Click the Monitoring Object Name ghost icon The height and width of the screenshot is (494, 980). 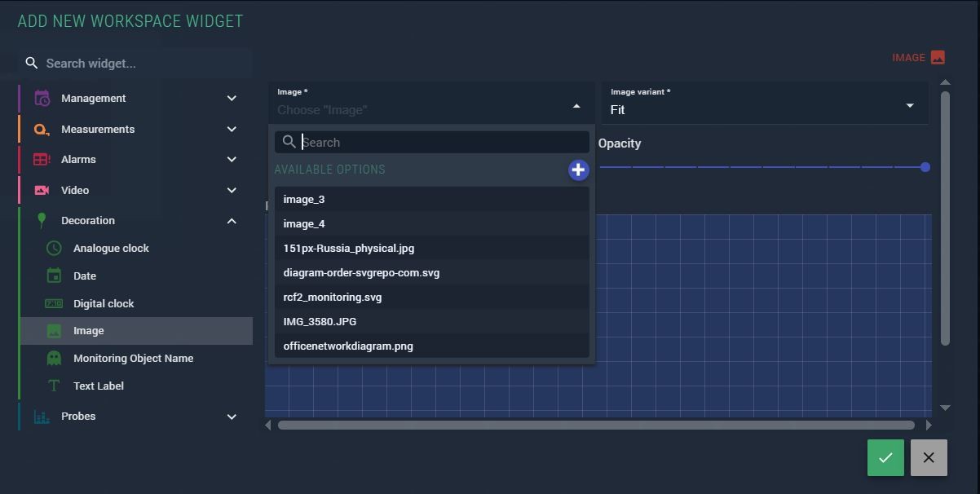pyautogui.click(x=54, y=359)
